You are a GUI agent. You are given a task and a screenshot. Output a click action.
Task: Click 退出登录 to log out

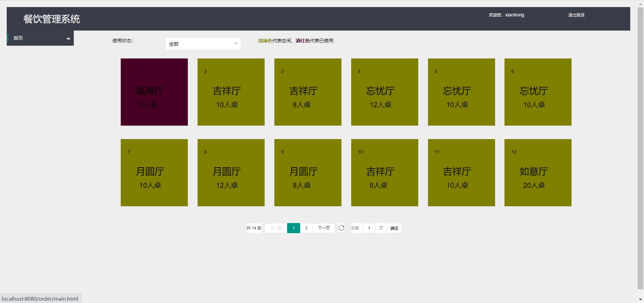[x=576, y=15]
